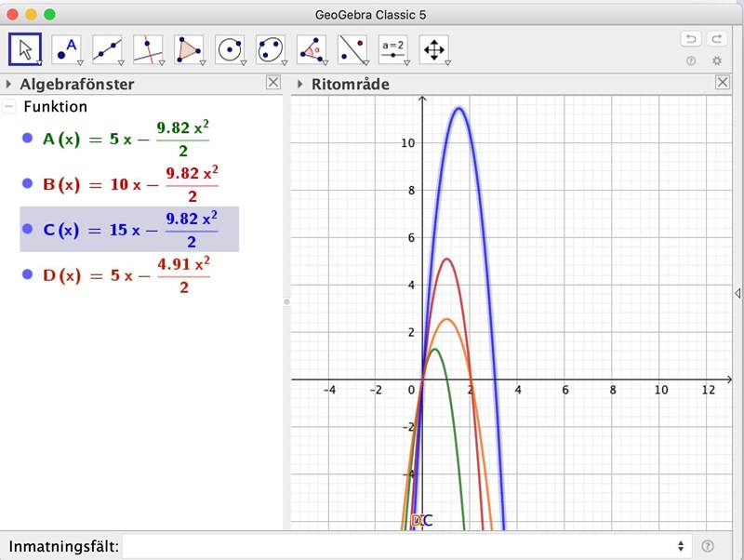The image size is (744, 560).
Task: Expand the Algebrafönster style bar triangle
Action: point(8,84)
